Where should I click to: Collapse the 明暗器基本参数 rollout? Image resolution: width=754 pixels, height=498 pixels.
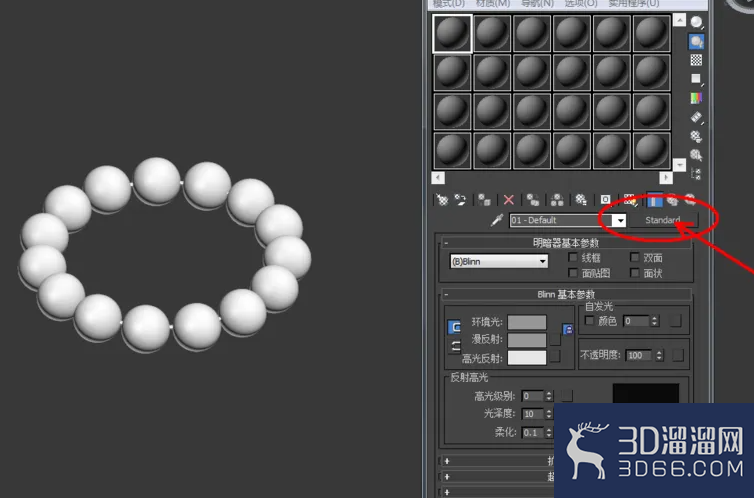566,243
